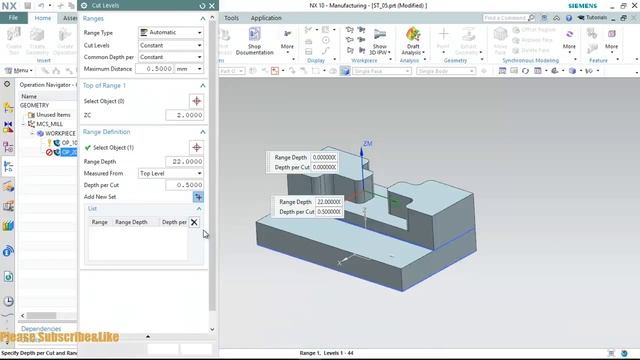Viewport: 640px width, 360px height.
Task: Click the Add New Set icon
Action: click(x=198, y=197)
